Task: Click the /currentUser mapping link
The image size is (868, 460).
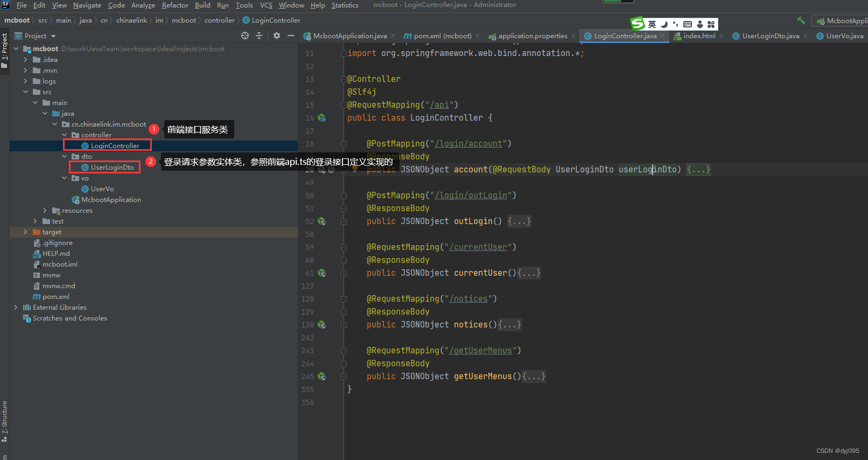Action: [x=478, y=247]
